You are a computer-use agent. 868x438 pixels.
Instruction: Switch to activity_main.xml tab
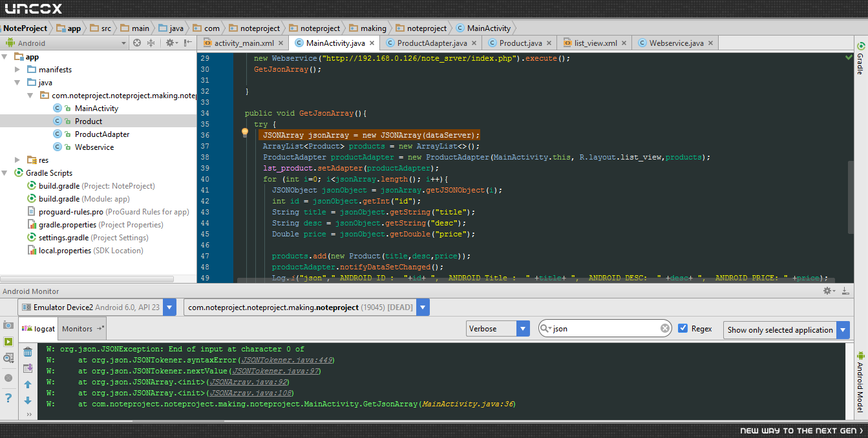244,43
